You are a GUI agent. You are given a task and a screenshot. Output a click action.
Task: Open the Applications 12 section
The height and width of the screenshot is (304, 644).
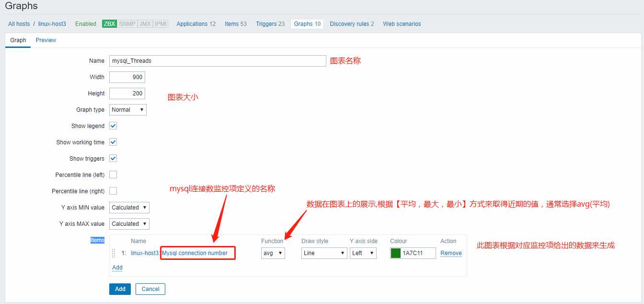[196, 24]
